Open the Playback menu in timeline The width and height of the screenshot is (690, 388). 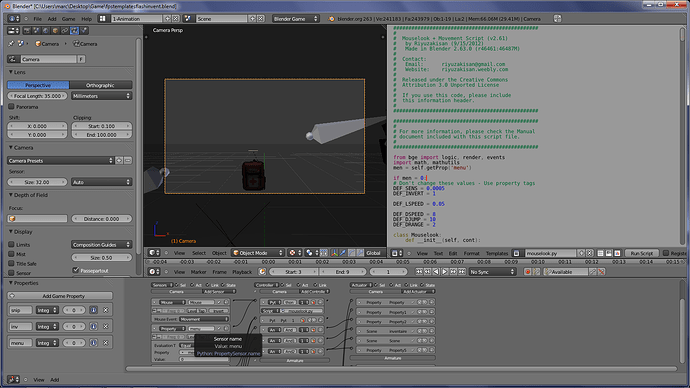242,272
